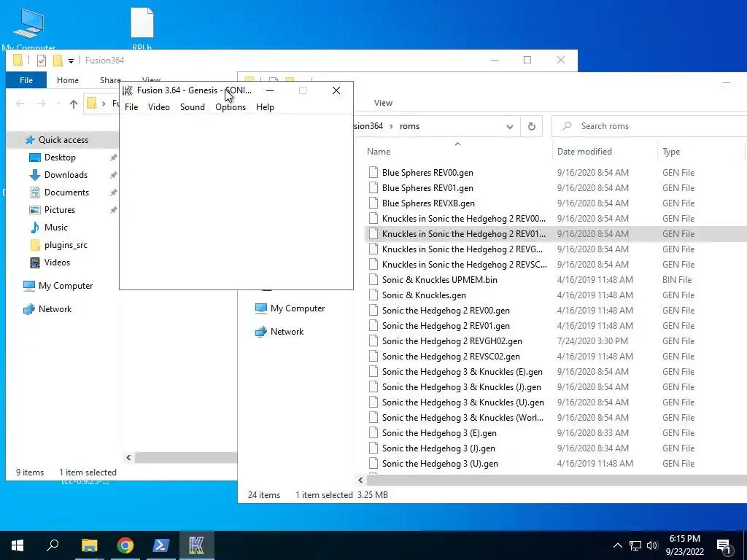
Task: Open File Explorer from taskbar
Action: coord(89,545)
